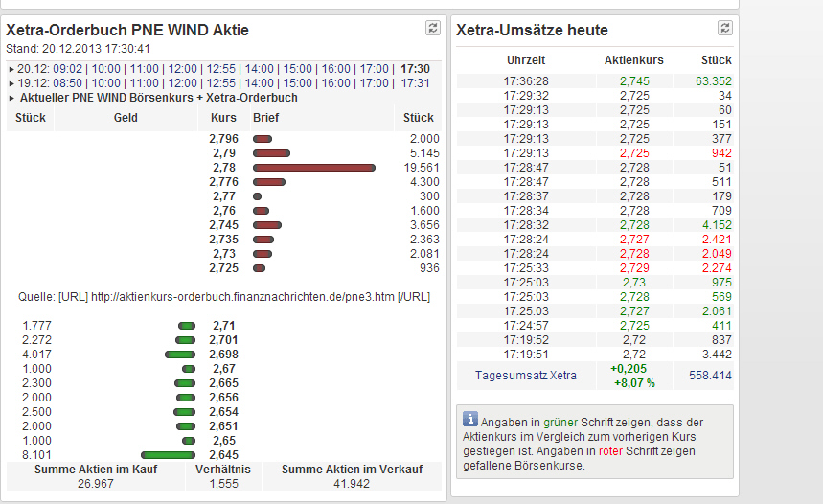Open 19.12 orderbook at 17:31
This screenshot has width=823, height=504.
point(415,83)
